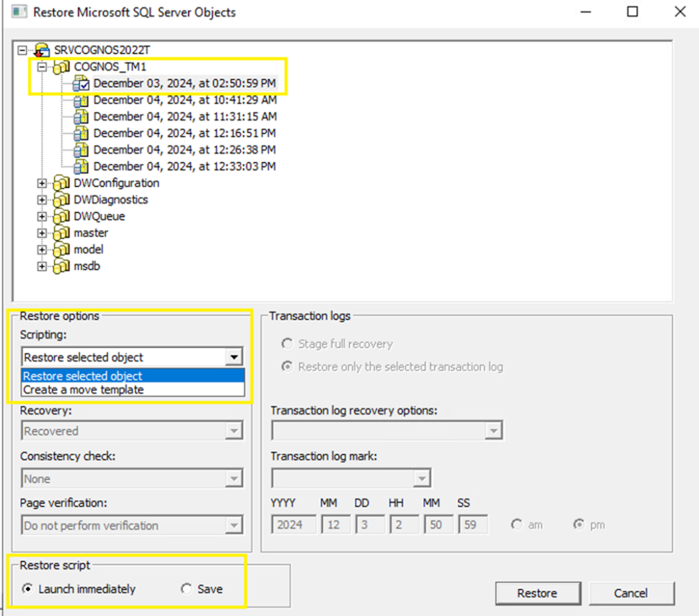
Task: Expand the master database node
Action: [42, 233]
